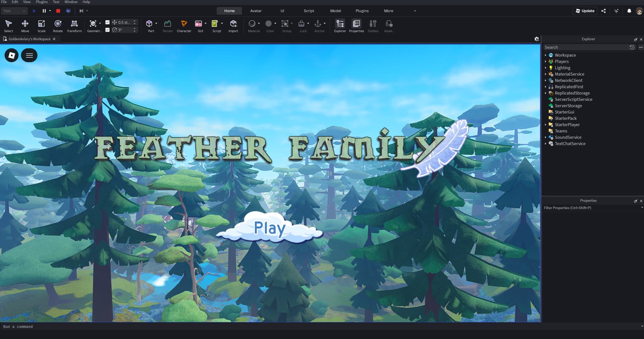Image resolution: width=644 pixels, height=339 pixels.
Task: Toggle the rotate snapping checkbox
Action: [107, 30]
